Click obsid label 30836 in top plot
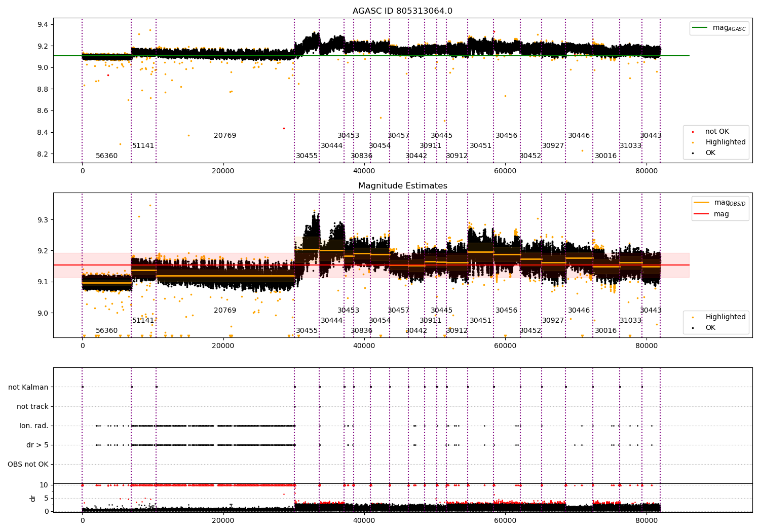This screenshot has width=760, height=532. (361, 156)
